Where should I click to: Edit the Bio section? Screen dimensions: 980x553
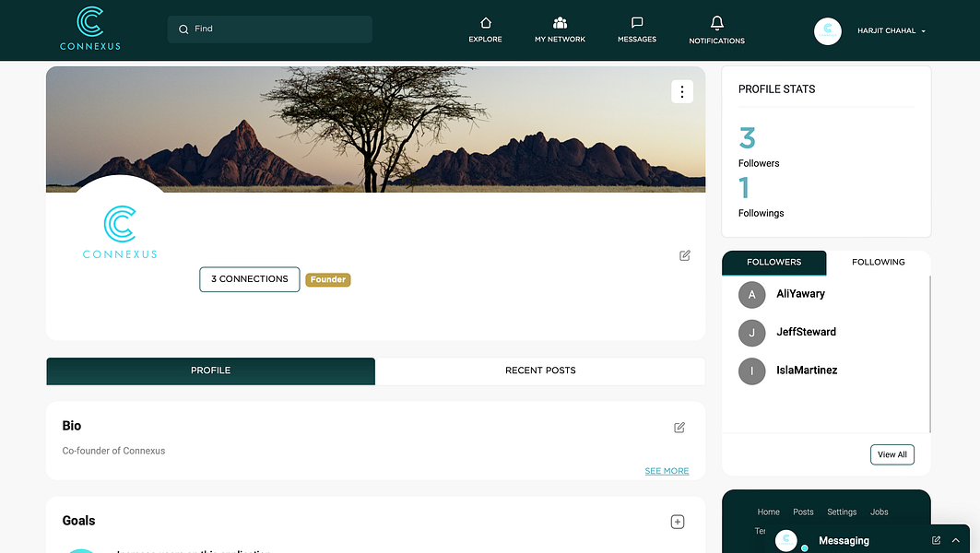point(679,428)
